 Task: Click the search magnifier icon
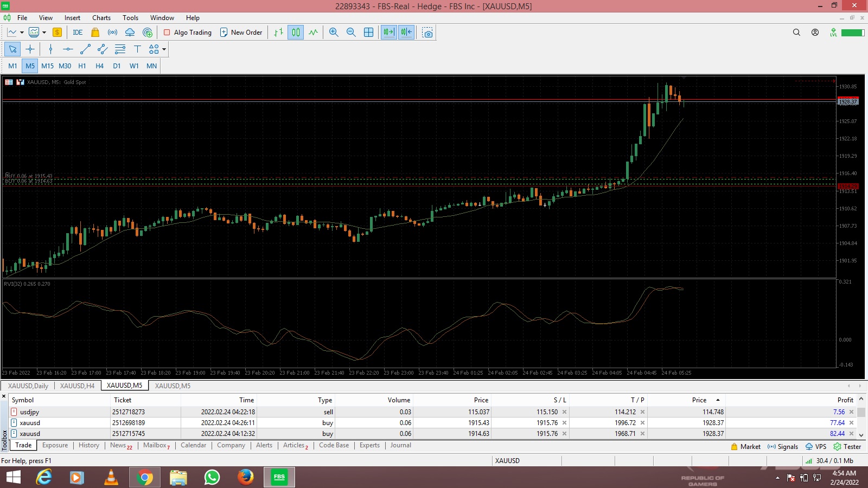(796, 33)
